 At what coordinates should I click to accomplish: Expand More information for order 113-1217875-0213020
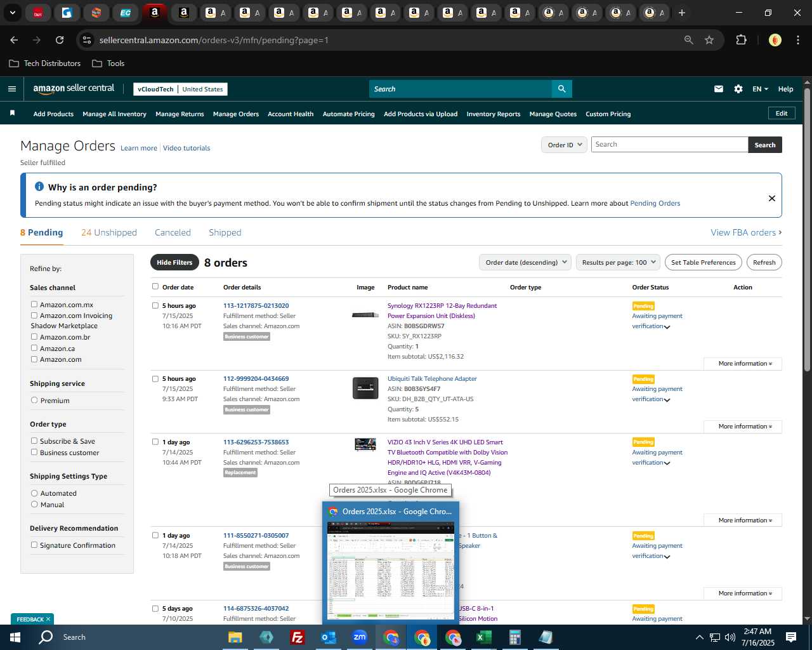pos(743,364)
